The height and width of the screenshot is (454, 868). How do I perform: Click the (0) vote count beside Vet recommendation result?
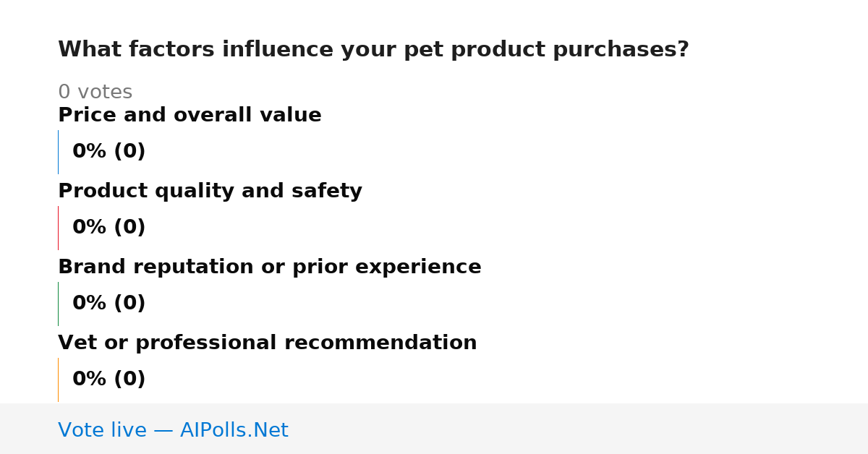(129, 380)
